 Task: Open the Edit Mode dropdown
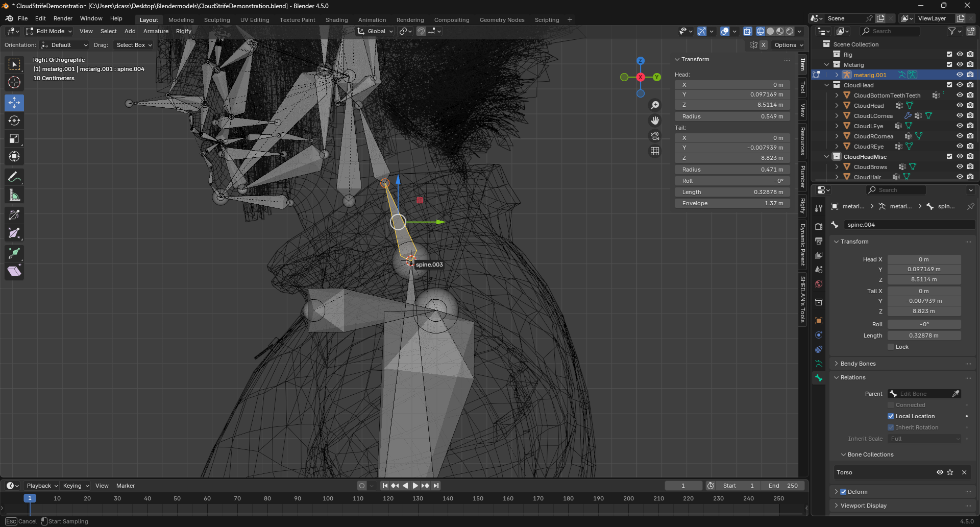[49, 31]
